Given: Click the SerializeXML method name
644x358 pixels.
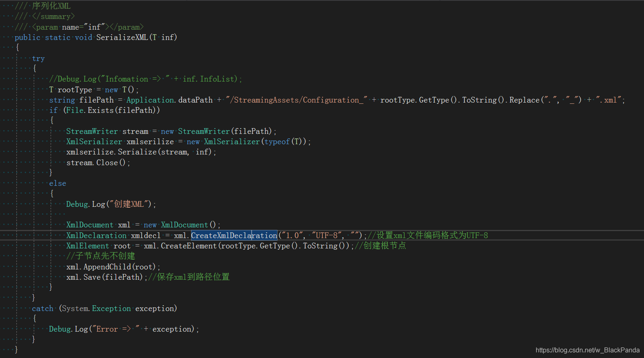Looking at the screenshot, I should (x=122, y=37).
